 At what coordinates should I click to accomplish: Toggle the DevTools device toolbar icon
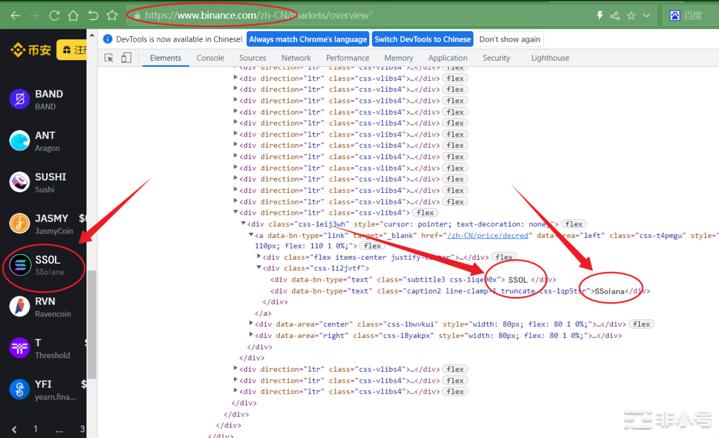(x=128, y=58)
